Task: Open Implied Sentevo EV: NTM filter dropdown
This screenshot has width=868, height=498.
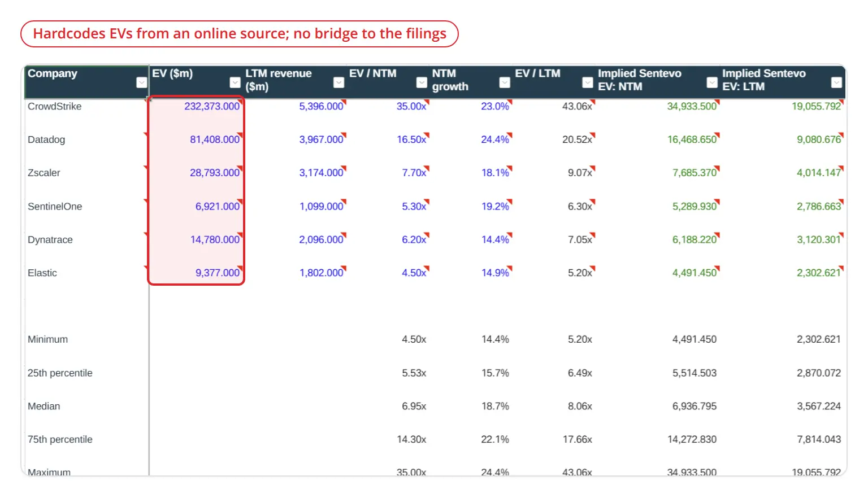Action: (712, 83)
